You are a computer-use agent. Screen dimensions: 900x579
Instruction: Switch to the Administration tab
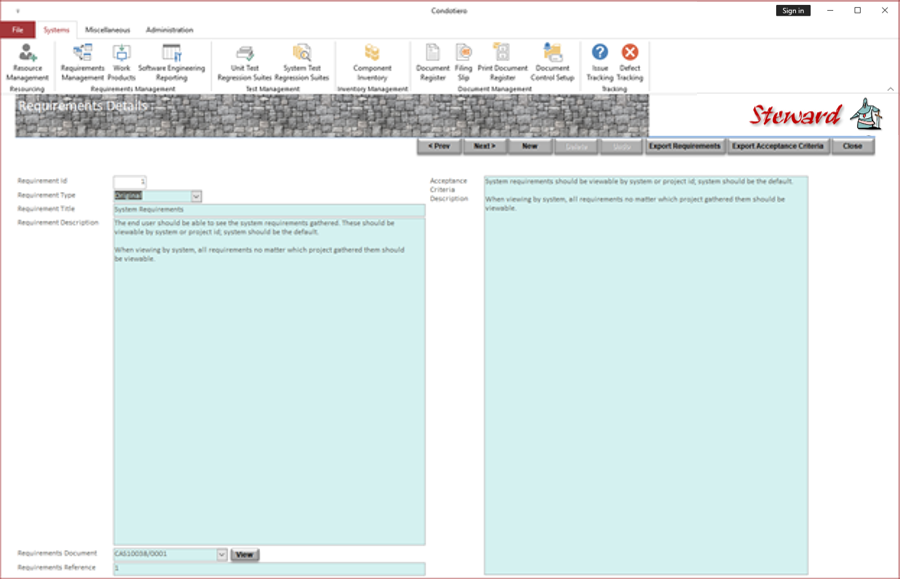(x=169, y=30)
